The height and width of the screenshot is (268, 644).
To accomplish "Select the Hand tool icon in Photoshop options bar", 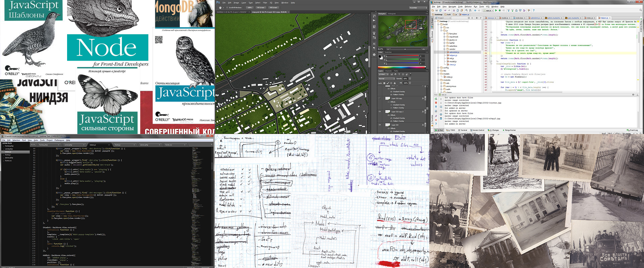I will (220, 7).
